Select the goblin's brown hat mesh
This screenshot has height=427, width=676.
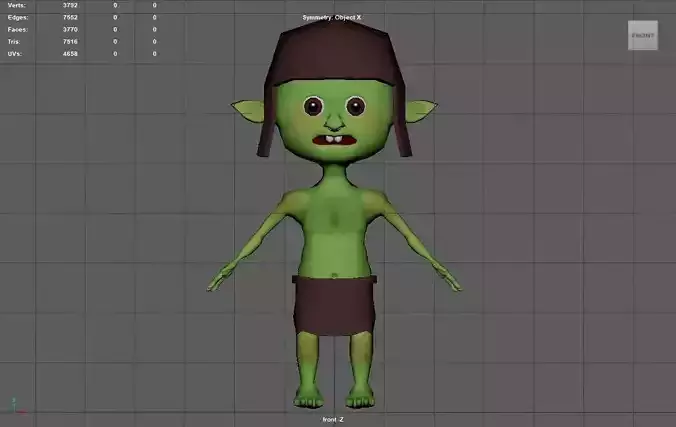pyautogui.click(x=334, y=56)
